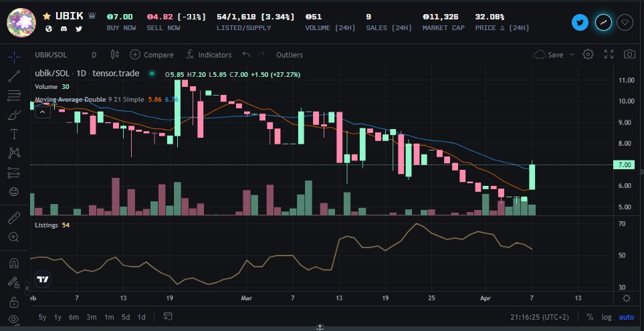Screen dimensions: 644x331
Task: Open the Indicators menu
Action: pos(209,55)
